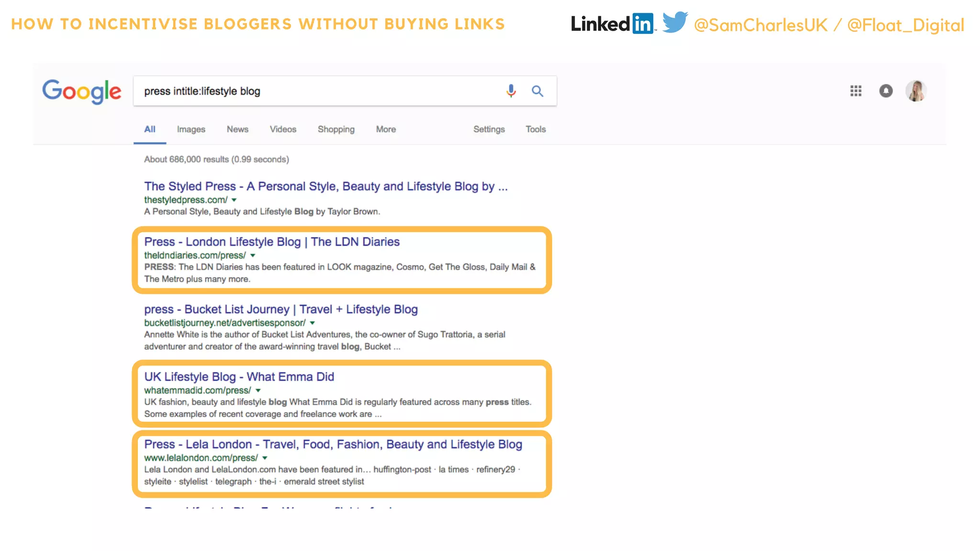980x551 pixels.
Task: Expand dropdown next to www.lelalondon.com/press/
Action: coord(265,458)
